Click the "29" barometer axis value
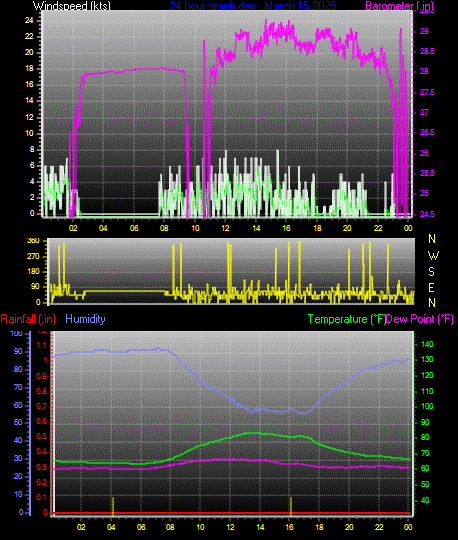The height and width of the screenshot is (540, 458). [424, 31]
